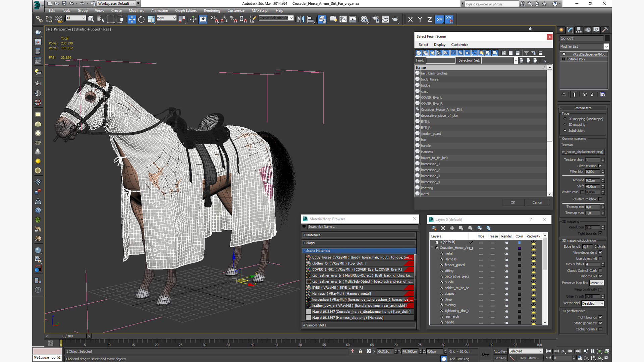This screenshot has height=362, width=644.
Task: Open the MAXScript menu
Action: (x=260, y=10)
